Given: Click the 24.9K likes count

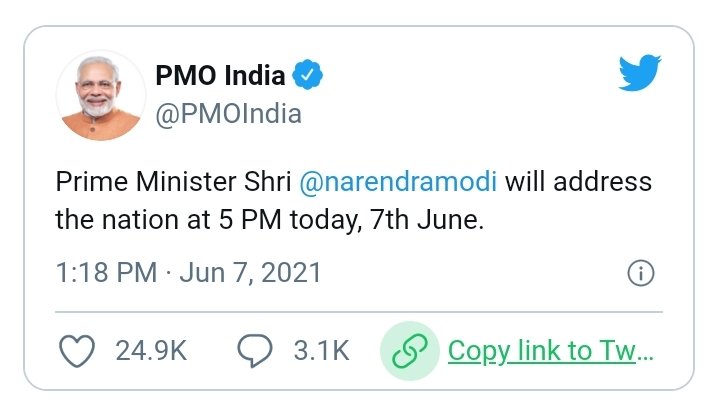Looking at the screenshot, I should point(149,351).
